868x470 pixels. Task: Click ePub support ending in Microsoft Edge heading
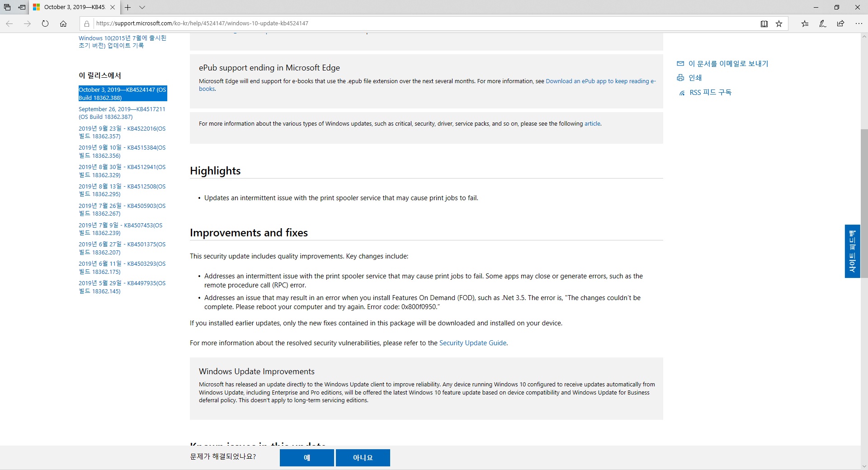[x=269, y=68]
